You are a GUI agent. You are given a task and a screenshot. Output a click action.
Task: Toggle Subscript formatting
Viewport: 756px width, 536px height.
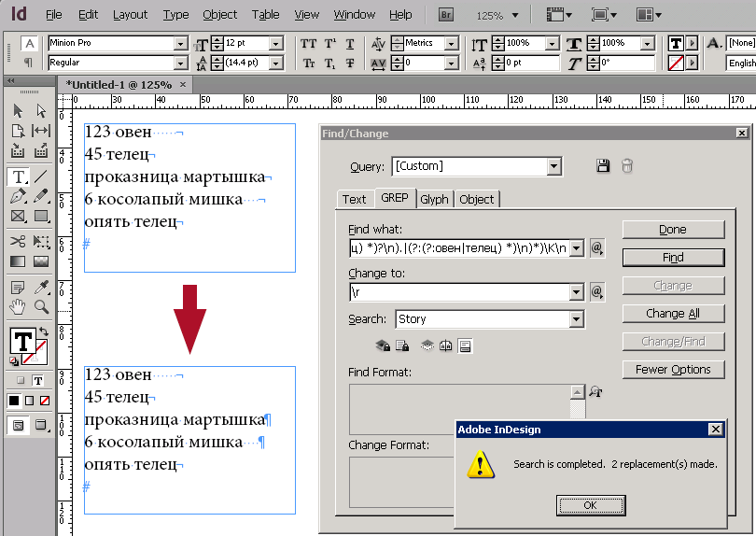329,63
